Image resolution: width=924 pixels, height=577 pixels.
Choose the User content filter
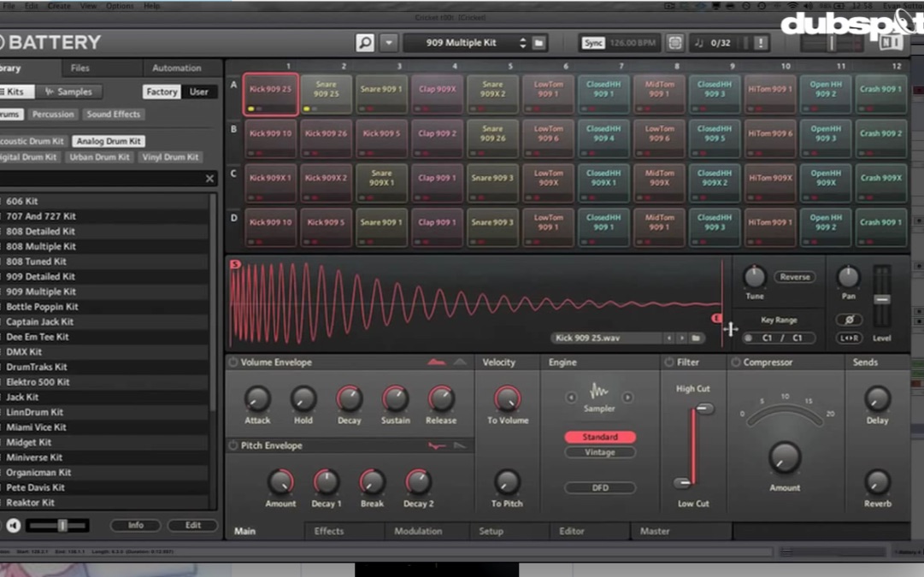[x=198, y=92]
